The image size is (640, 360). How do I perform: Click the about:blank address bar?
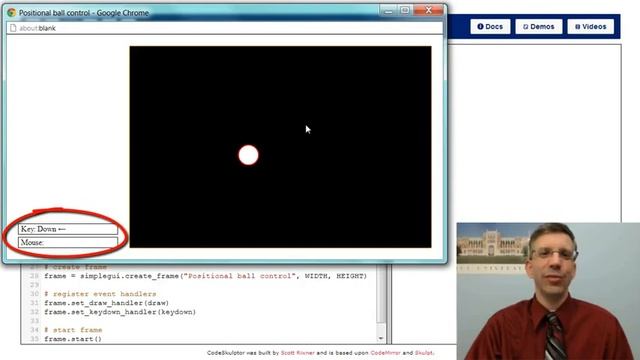[224, 28]
